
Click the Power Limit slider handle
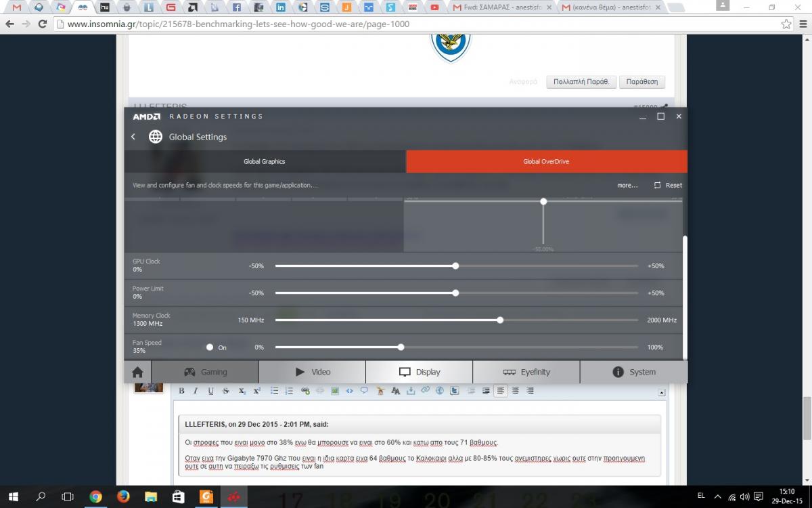tap(455, 293)
